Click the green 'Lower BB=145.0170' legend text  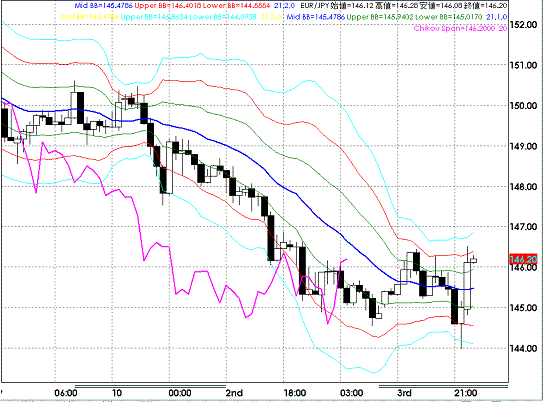[x=448, y=17]
